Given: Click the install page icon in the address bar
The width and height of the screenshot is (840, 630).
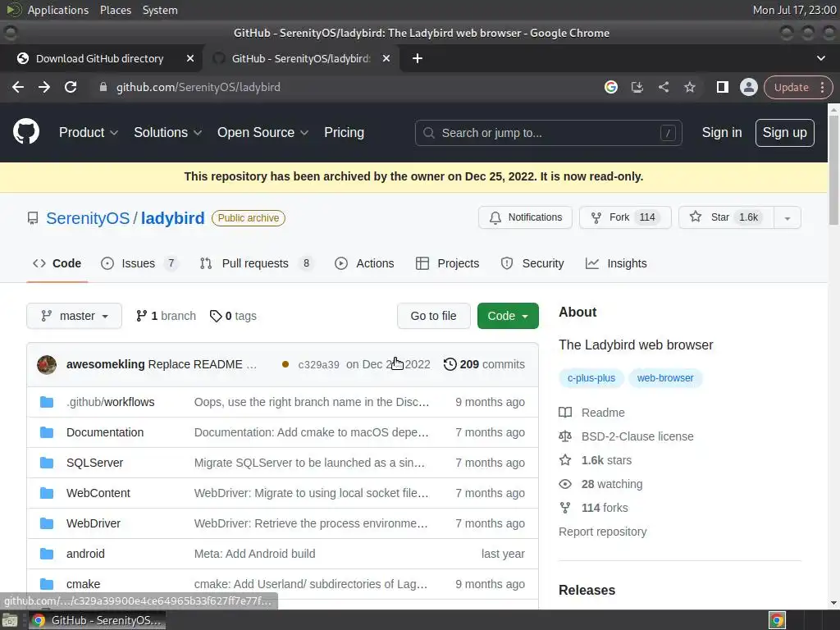Looking at the screenshot, I should [637, 87].
